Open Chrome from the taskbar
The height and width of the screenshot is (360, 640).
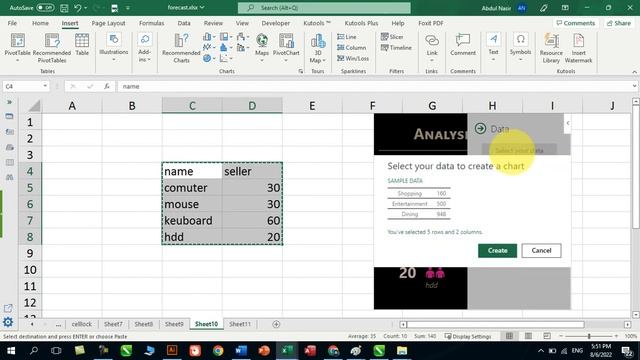[218, 351]
